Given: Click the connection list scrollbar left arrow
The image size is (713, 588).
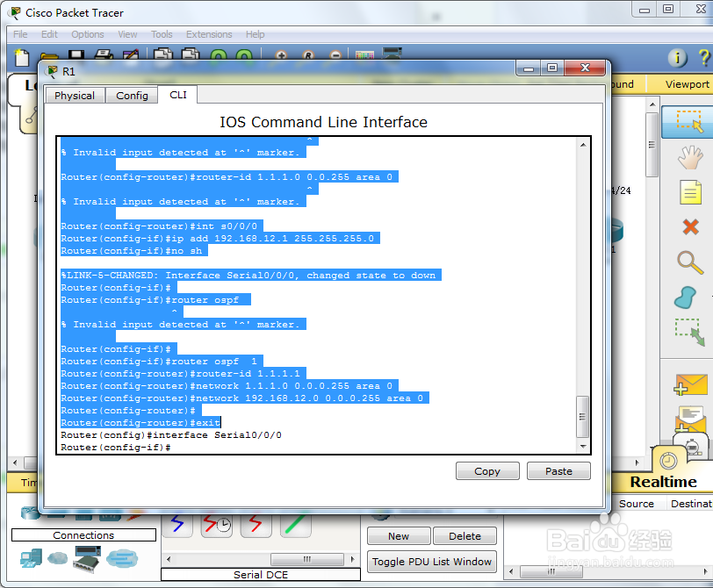Looking at the screenshot, I should point(169,559).
